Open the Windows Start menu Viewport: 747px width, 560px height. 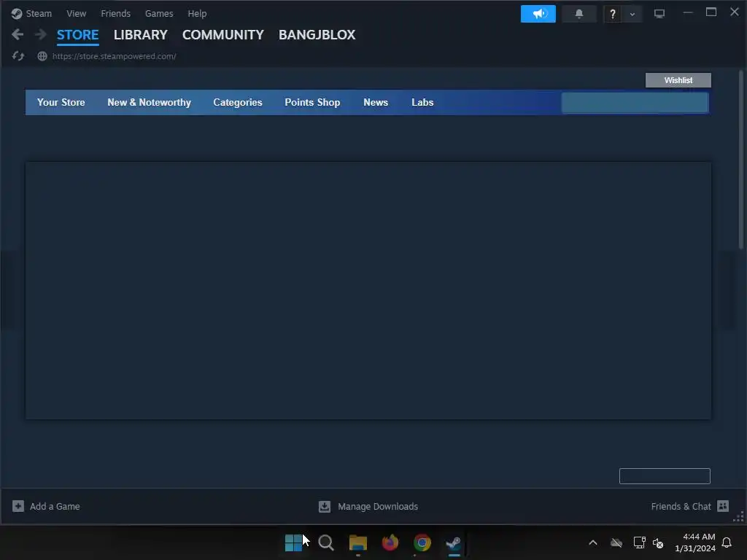[x=293, y=542]
